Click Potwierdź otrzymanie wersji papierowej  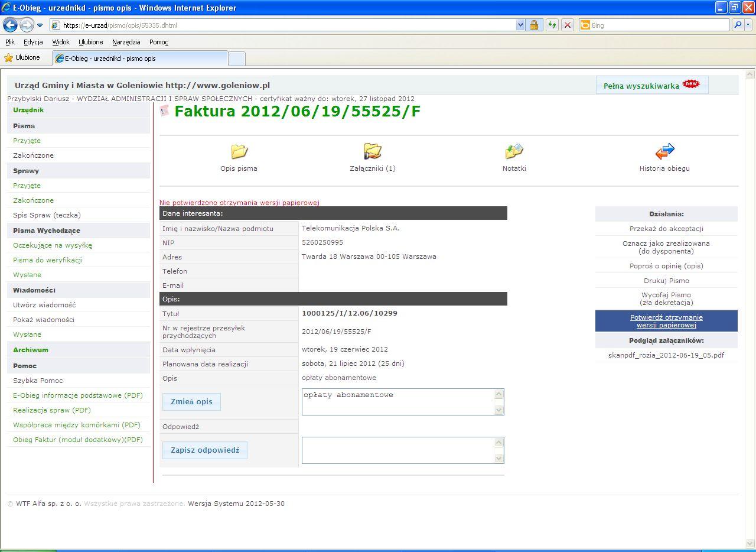[x=666, y=322]
